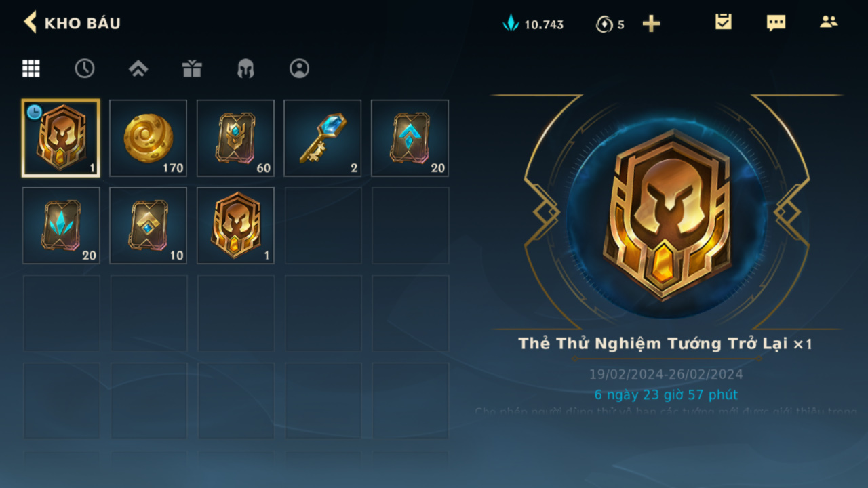The width and height of the screenshot is (868, 488).
Task: Switch to the profile avatar filter tab
Action: point(299,68)
